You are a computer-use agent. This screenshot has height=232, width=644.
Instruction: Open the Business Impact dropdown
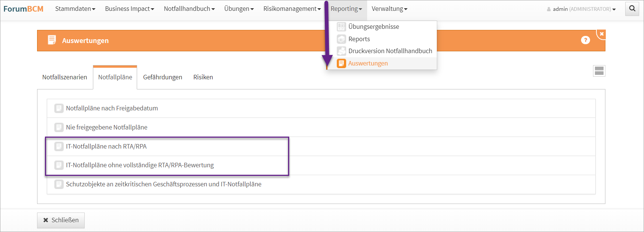click(x=129, y=9)
